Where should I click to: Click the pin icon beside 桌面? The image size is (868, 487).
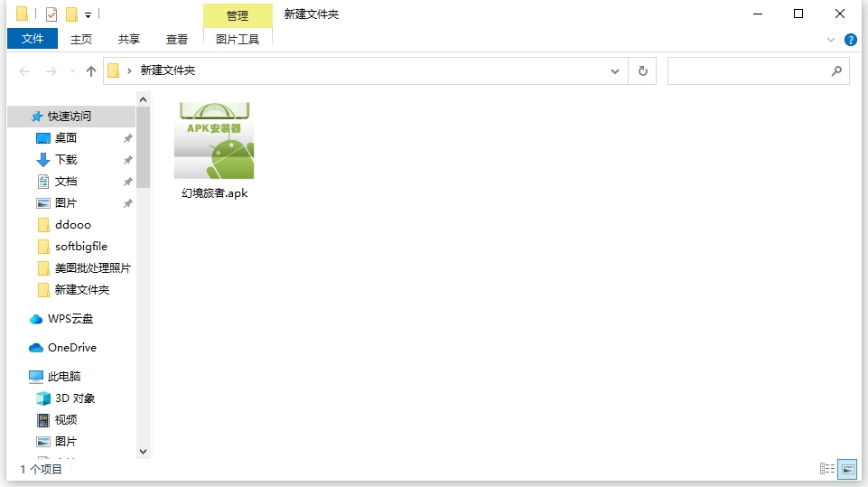[x=128, y=138]
